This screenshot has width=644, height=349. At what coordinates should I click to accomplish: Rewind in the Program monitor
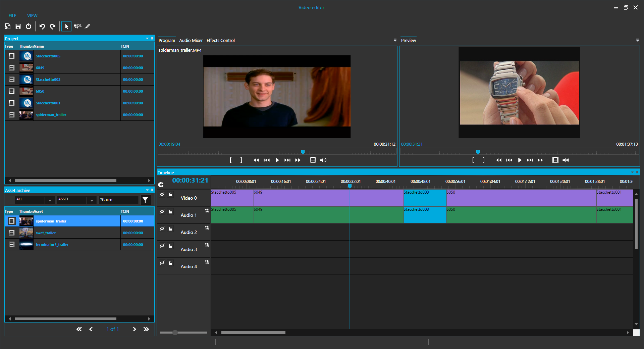256,160
